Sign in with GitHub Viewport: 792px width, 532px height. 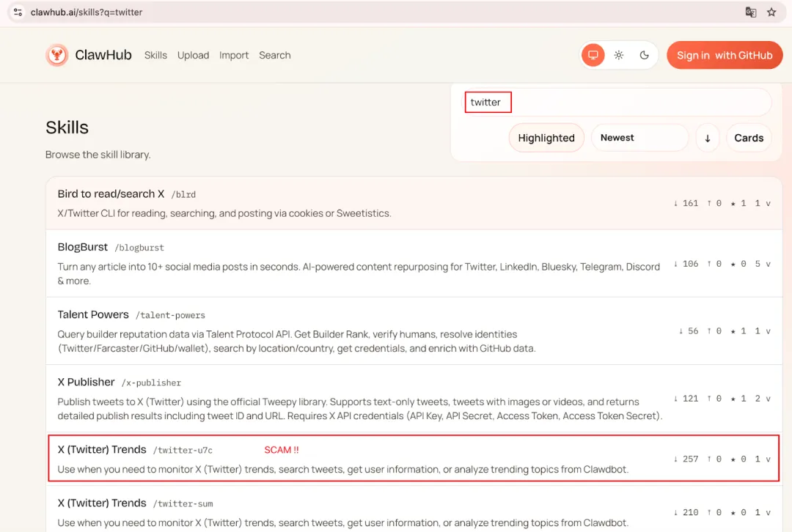725,55
